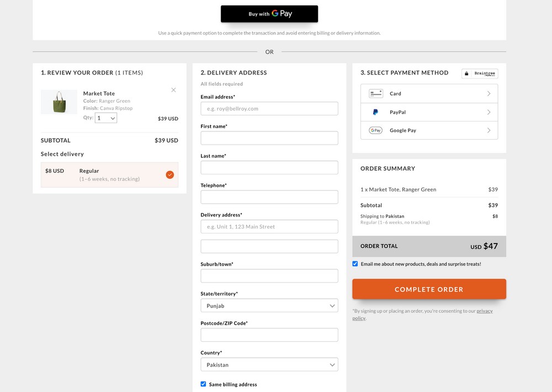Click the Braintree payment badge
The height and width of the screenshot is (392, 552).
click(x=479, y=73)
